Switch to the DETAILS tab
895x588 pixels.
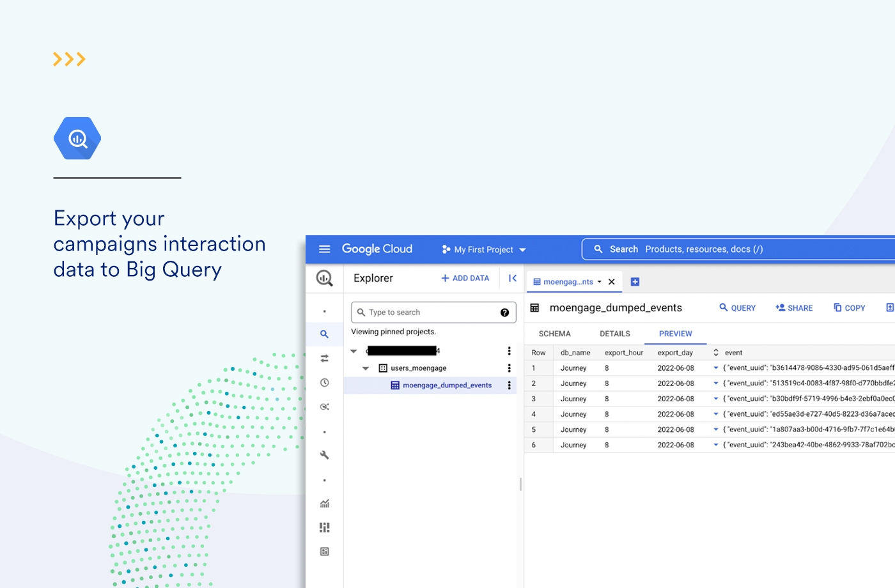coord(614,334)
